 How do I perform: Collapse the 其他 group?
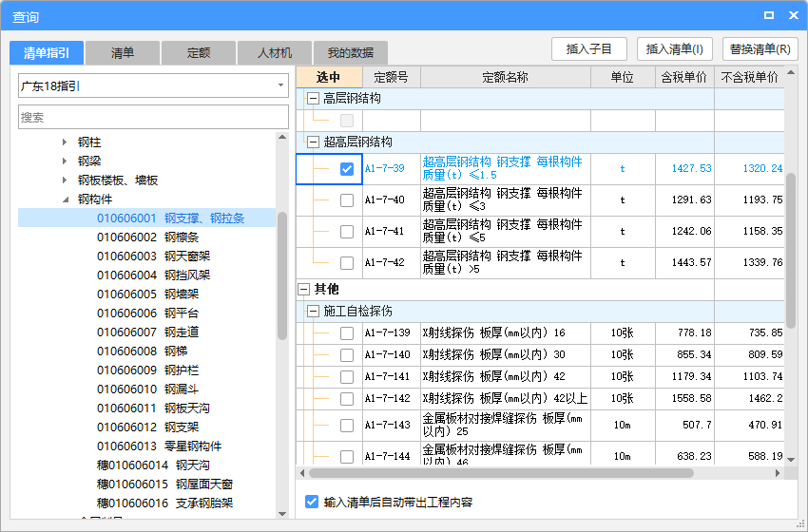(303, 290)
